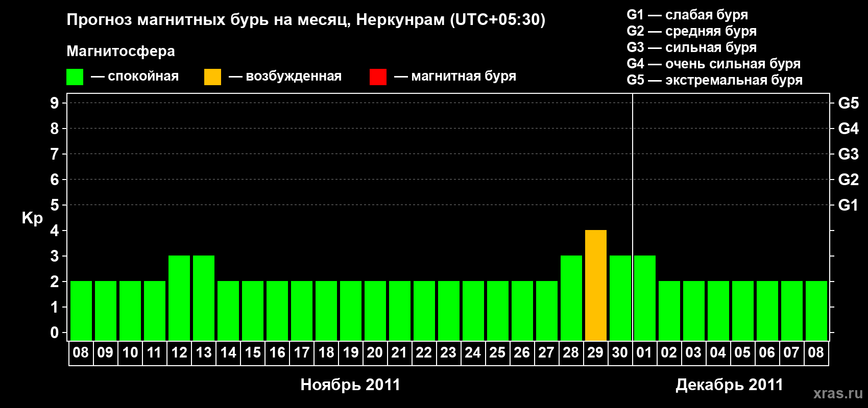Click date label 05 on the axis
868x408 pixels.
coord(742,352)
